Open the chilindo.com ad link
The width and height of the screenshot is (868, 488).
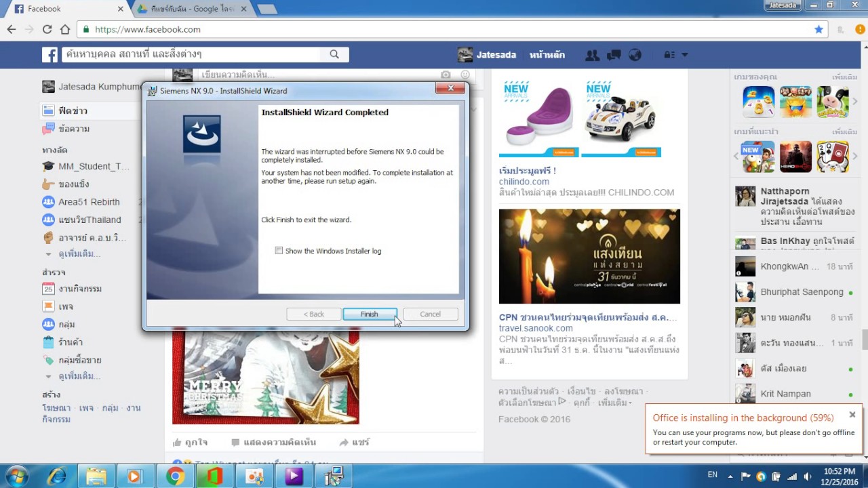tap(524, 182)
